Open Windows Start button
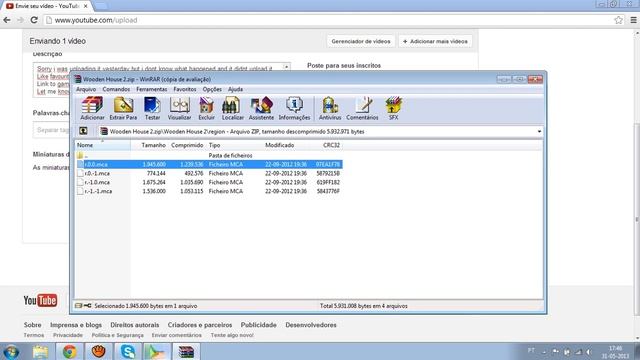Screen dimensions: 640x360 (x=11, y=351)
